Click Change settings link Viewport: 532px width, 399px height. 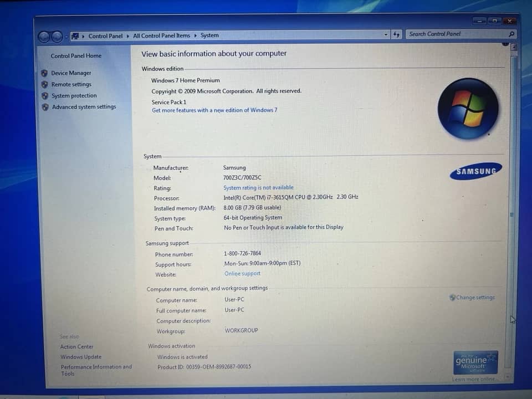pos(475,298)
